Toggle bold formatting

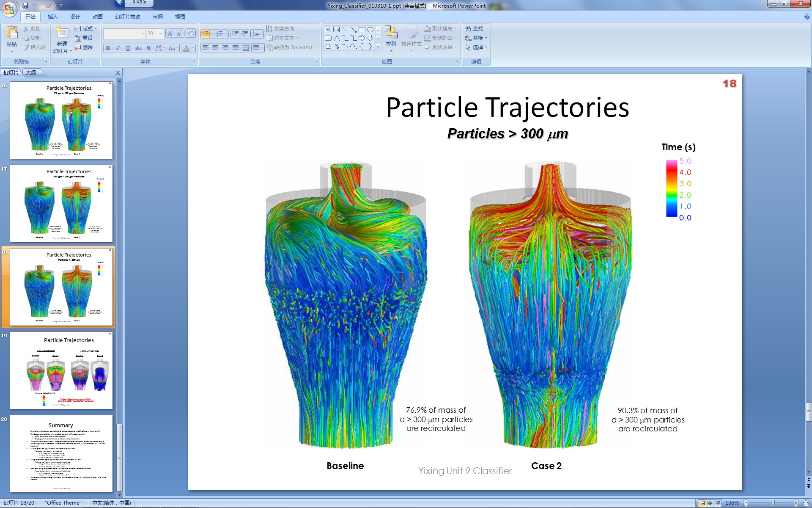click(x=108, y=48)
